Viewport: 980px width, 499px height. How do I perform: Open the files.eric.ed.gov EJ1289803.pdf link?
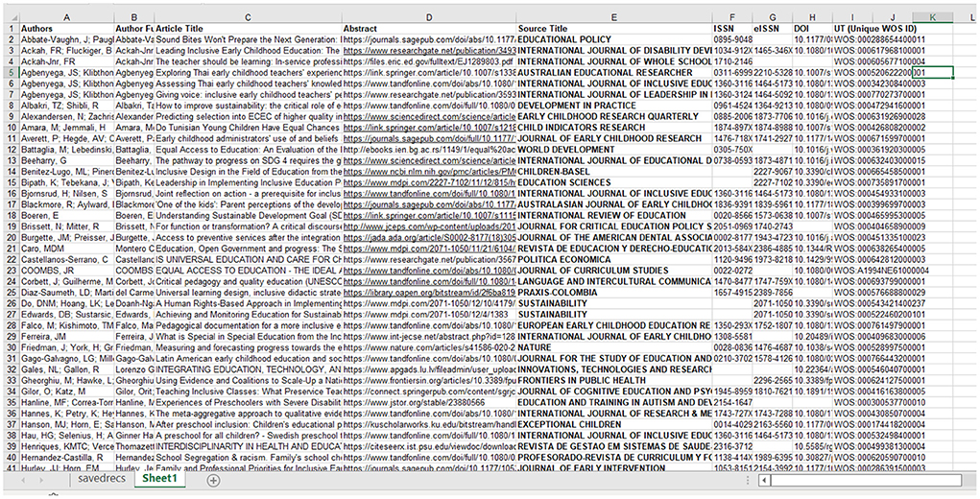(x=429, y=61)
